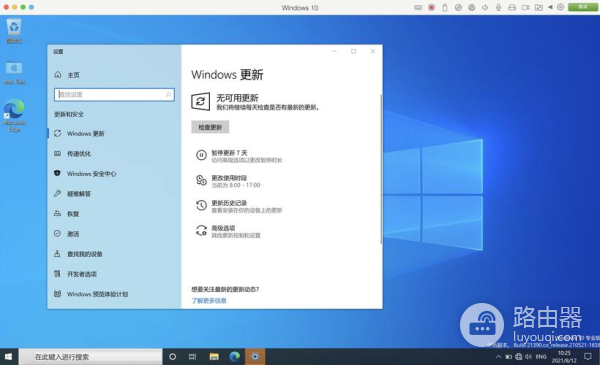600x365 pixels.
Task: Open Task View on the taskbar
Action: pyautogui.click(x=192, y=357)
